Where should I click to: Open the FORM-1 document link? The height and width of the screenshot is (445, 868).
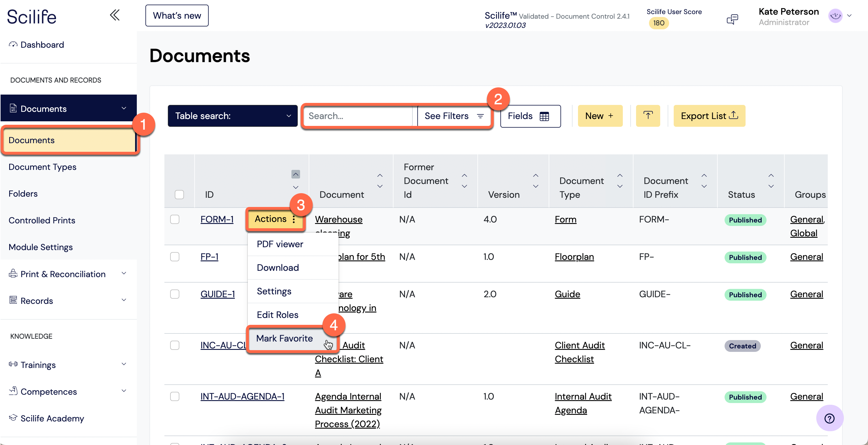[x=217, y=219]
